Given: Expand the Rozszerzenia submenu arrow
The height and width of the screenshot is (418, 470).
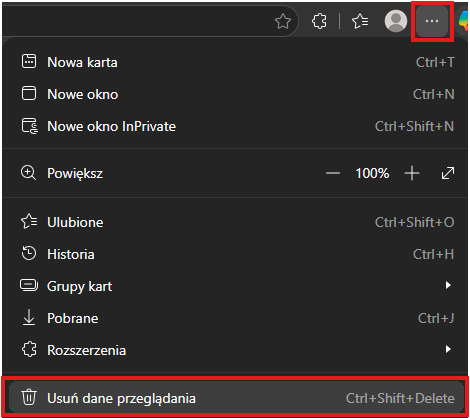Looking at the screenshot, I should [448, 349].
